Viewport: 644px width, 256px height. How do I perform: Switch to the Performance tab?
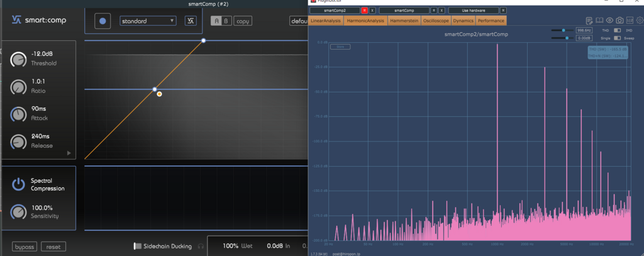(491, 21)
